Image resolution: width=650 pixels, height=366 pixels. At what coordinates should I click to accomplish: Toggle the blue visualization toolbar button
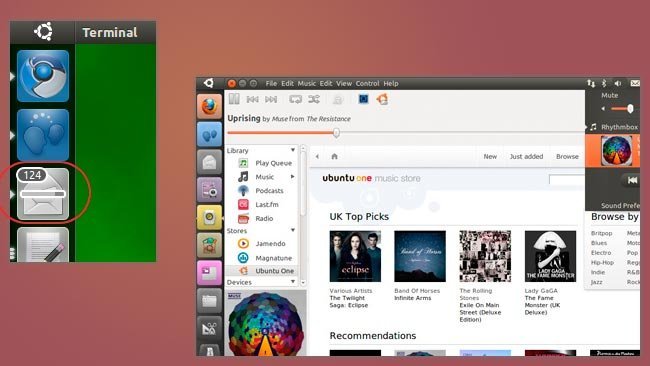[364, 99]
